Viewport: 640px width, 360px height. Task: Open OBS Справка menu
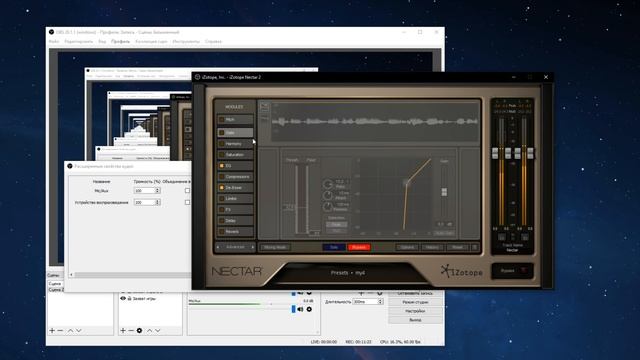click(x=213, y=42)
